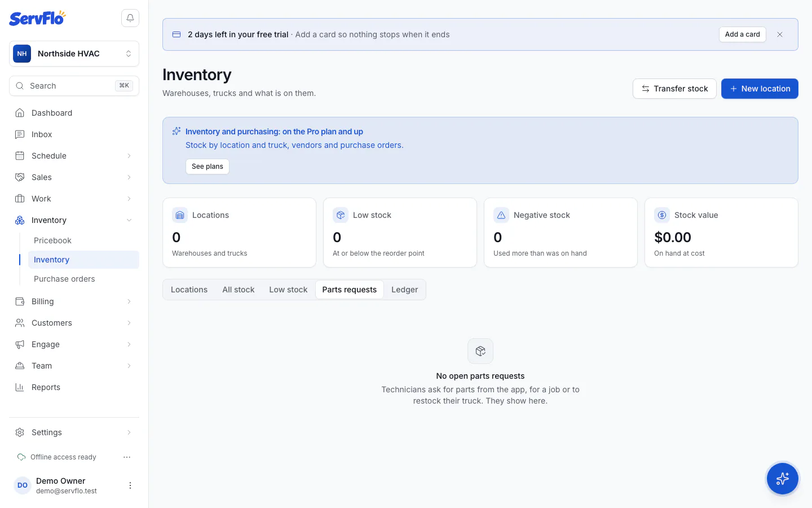Expand the Engage menu chevron
The height and width of the screenshot is (508, 812).
(129, 344)
